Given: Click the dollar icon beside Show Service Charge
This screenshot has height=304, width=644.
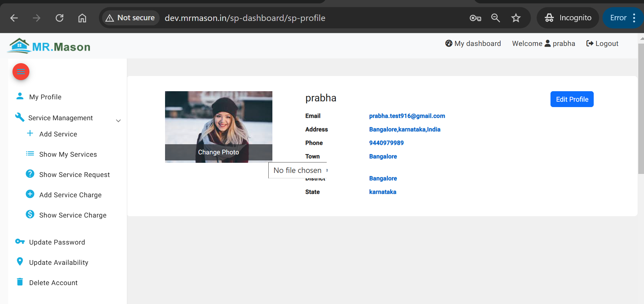Looking at the screenshot, I should pyautogui.click(x=30, y=214).
